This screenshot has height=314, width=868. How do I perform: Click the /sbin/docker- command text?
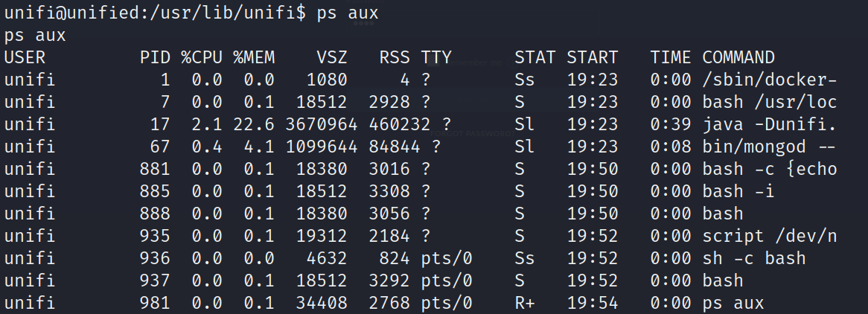(770, 80)
